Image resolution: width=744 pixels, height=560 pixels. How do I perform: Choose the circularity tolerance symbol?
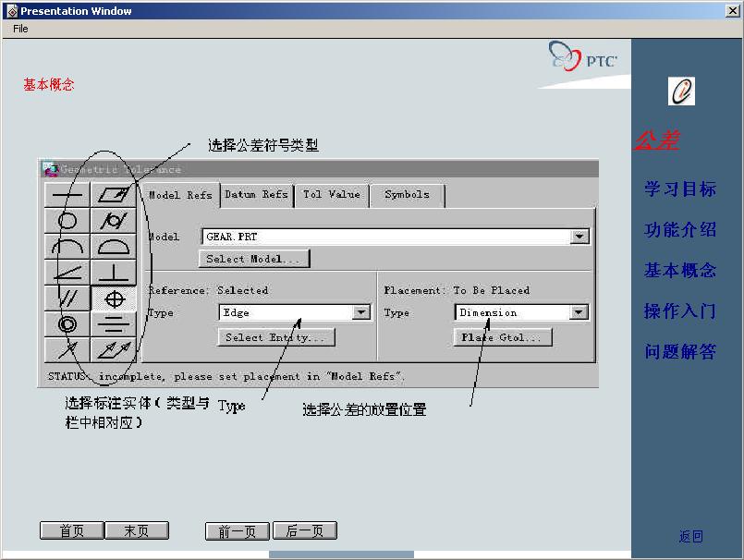pyautogui.click(x=67, y=221)
